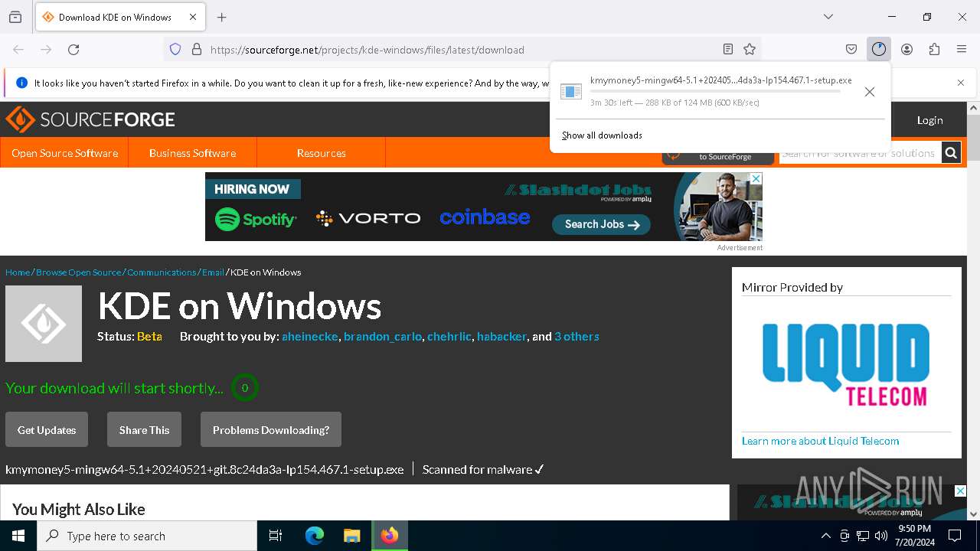The height and width of the screenshot is (551, 980).
Task: Open the Firefox application menu
Action: click(962, 49)
